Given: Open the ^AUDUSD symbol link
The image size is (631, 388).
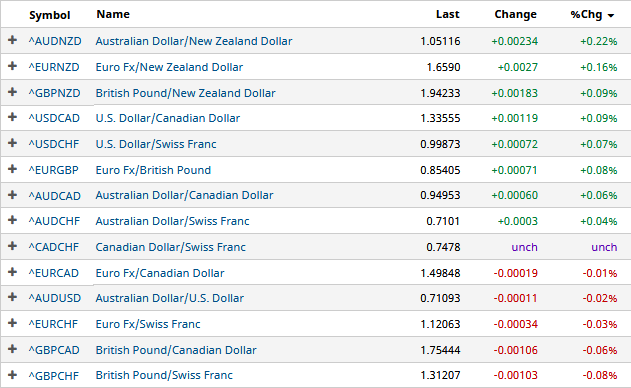Looking at the screenshot, I should (55, 298).
